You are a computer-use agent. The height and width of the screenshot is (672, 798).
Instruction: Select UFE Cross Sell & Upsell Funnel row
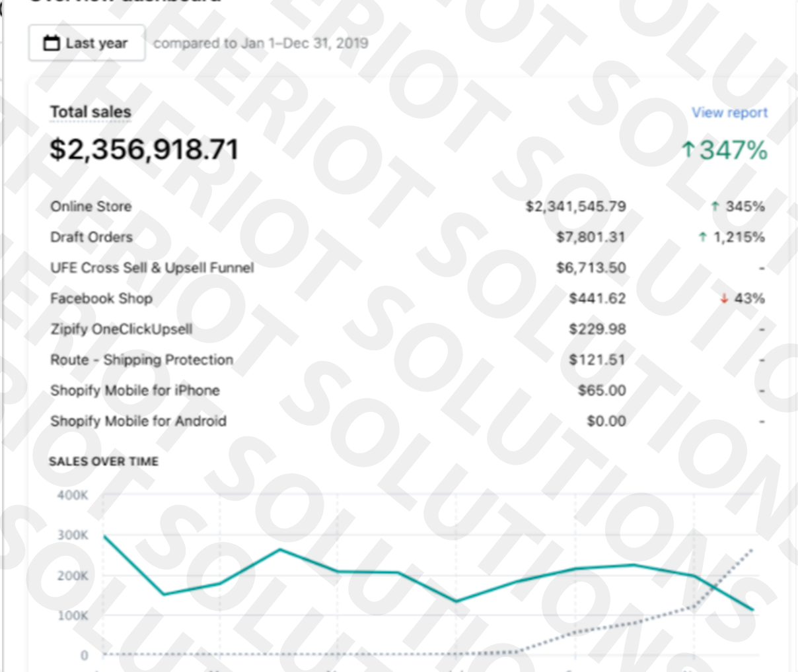coord(152,267)
